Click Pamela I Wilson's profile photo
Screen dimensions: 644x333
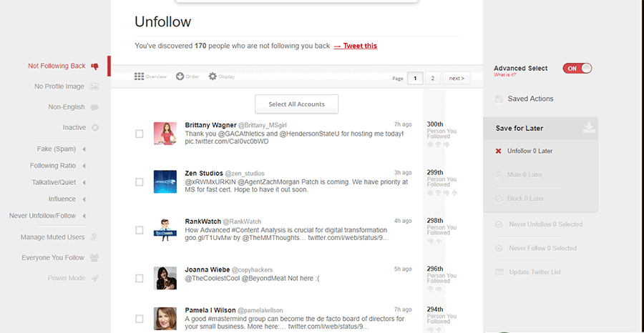(165, 319)
